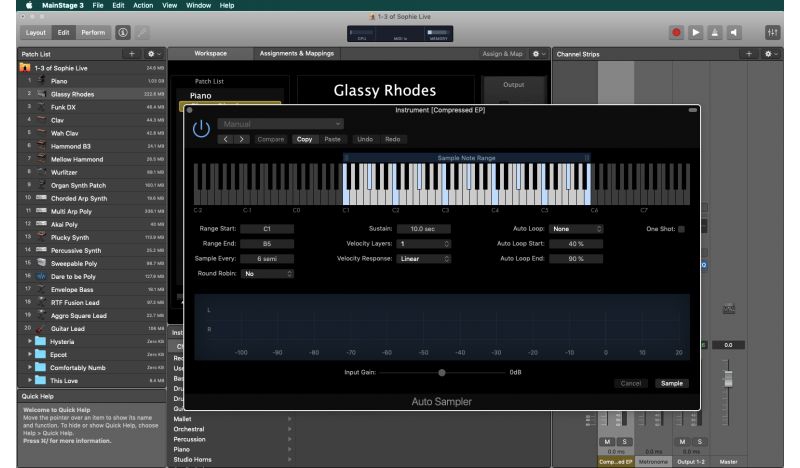Viewport: 800px width, 468px height.
Task: Click the master mute speaker icon
Action: [x=734, y=33]
